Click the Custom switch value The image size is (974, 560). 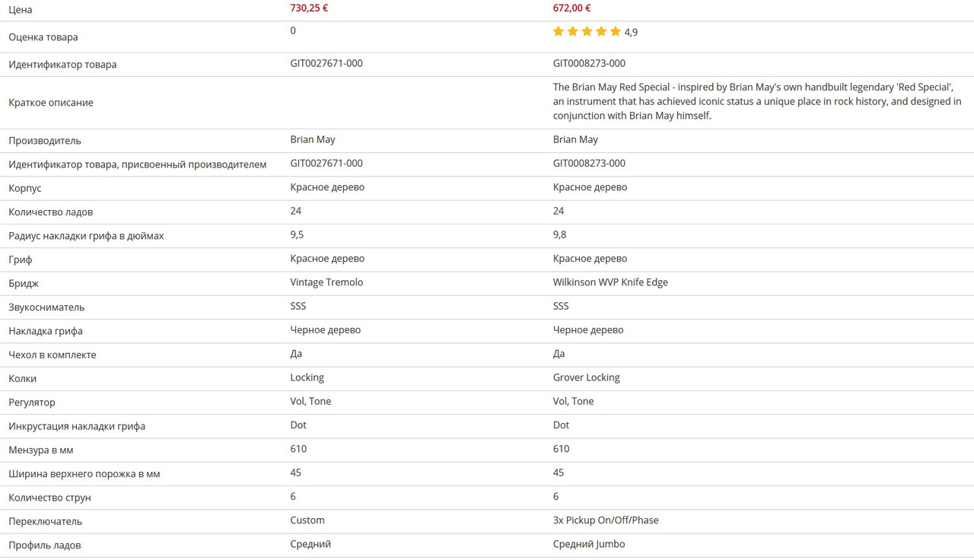[307, 520]
